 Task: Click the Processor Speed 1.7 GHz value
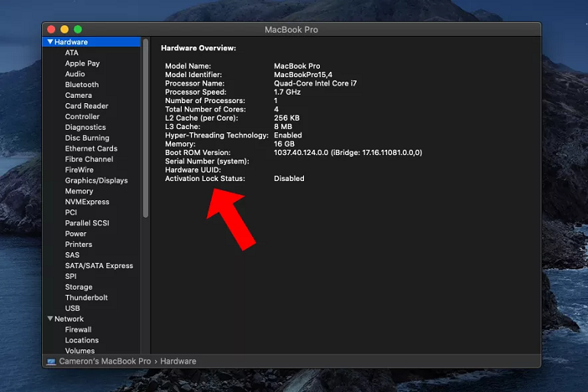pyautogui.click(x=287, y=92)
